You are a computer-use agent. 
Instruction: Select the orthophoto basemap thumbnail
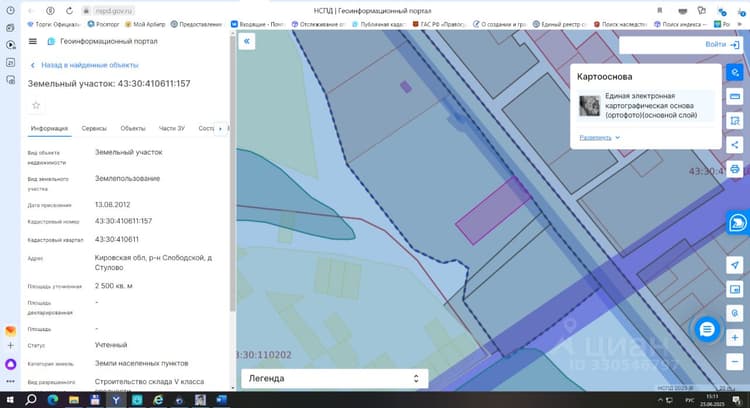coord(589,106)
